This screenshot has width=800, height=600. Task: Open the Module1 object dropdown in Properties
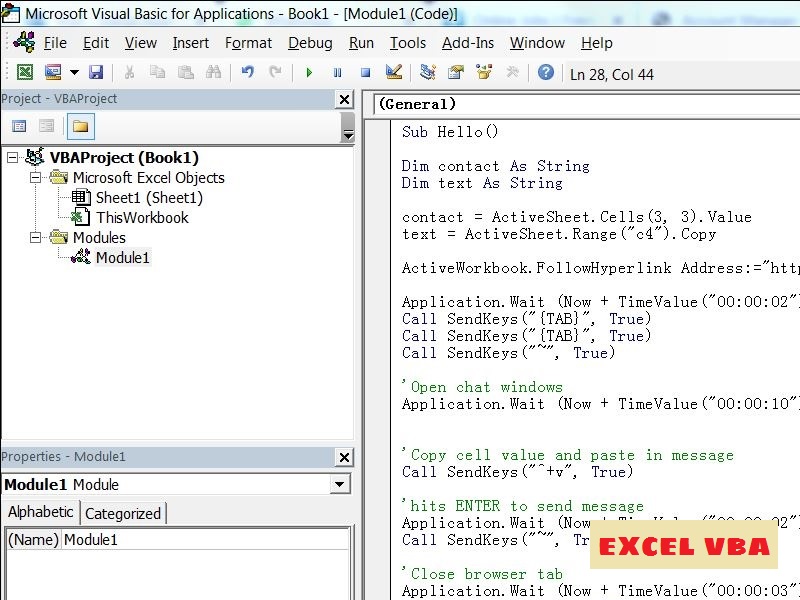[341, 485]
